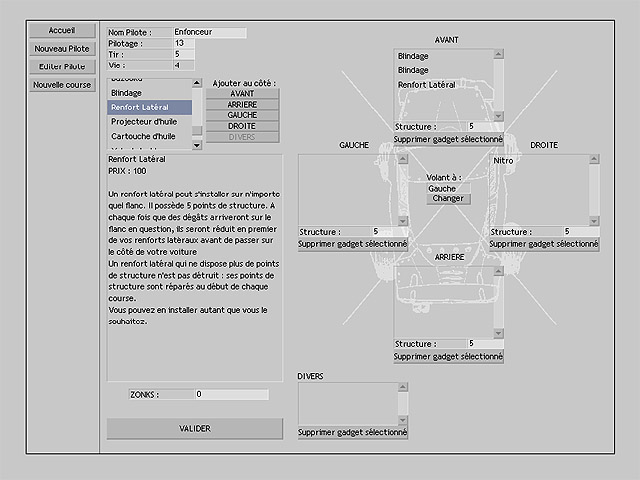Add the gadget to the ARRIERE side
The width and height of the screenshot is (640, 480).
(x=242, y=104)
